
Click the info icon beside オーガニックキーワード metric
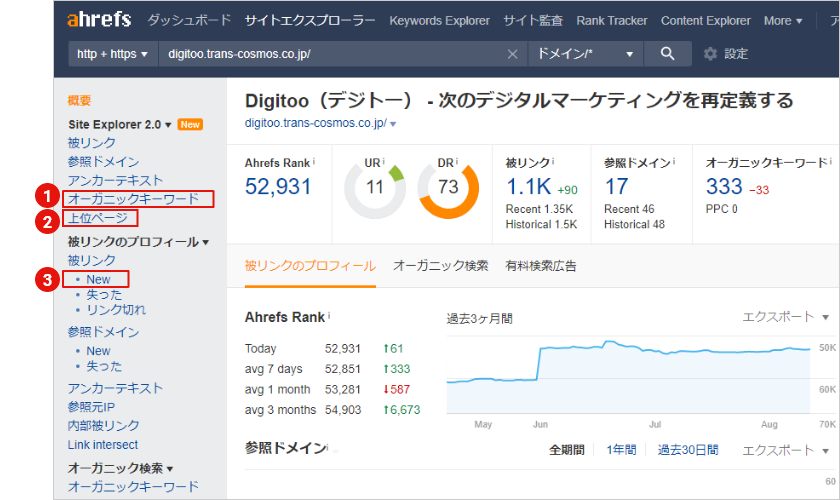(x=831, y=161)
